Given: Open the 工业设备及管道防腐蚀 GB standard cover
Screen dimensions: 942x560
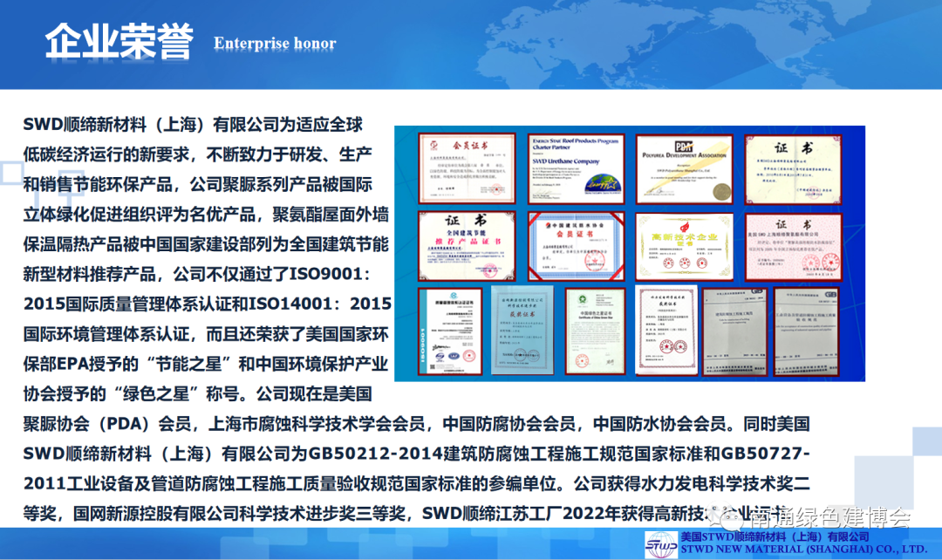Looking at the screenshot, I should [x=806, y=331].
